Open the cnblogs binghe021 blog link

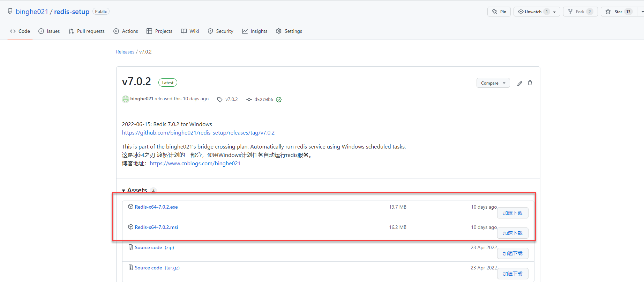click(x=195, y=164)
